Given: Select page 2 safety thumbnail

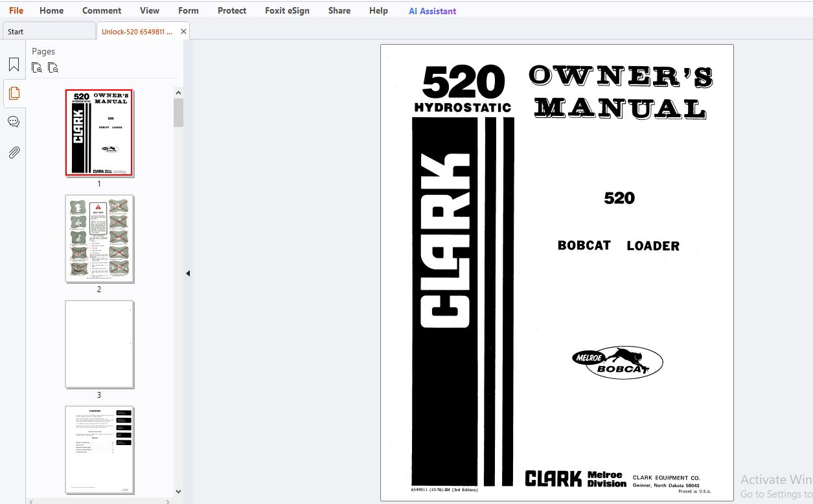Looking at the screenshot, I should pyautogui.click(x=99, y=238).
